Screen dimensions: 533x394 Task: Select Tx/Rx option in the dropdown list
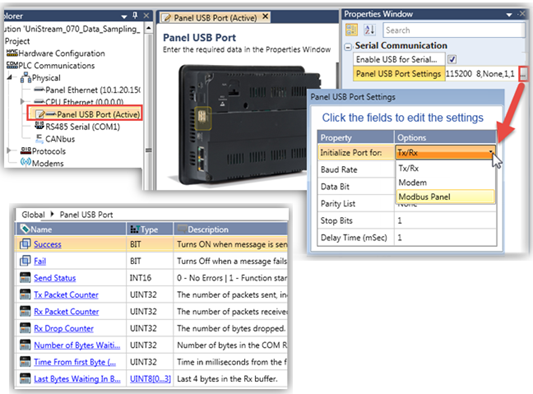pos(445,168)
